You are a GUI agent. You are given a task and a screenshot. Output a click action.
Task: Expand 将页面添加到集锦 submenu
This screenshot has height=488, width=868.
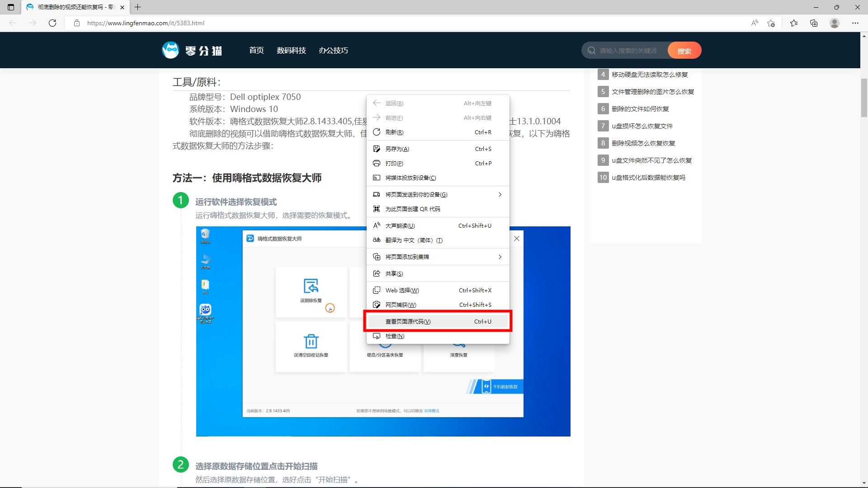click(x=438, y=257)
